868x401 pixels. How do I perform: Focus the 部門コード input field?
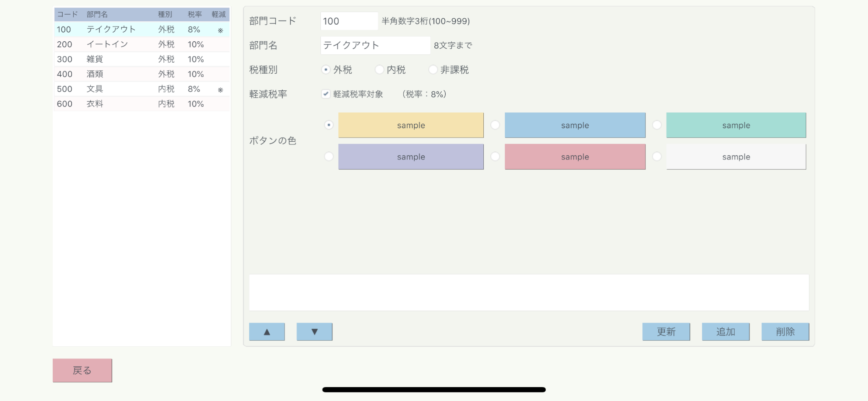click(349, 21)
